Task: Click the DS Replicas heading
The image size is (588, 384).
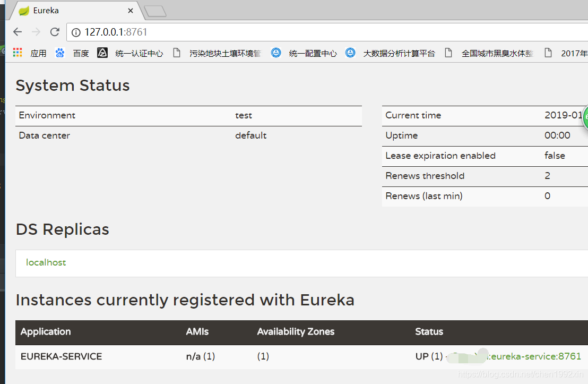Action: 62,229
